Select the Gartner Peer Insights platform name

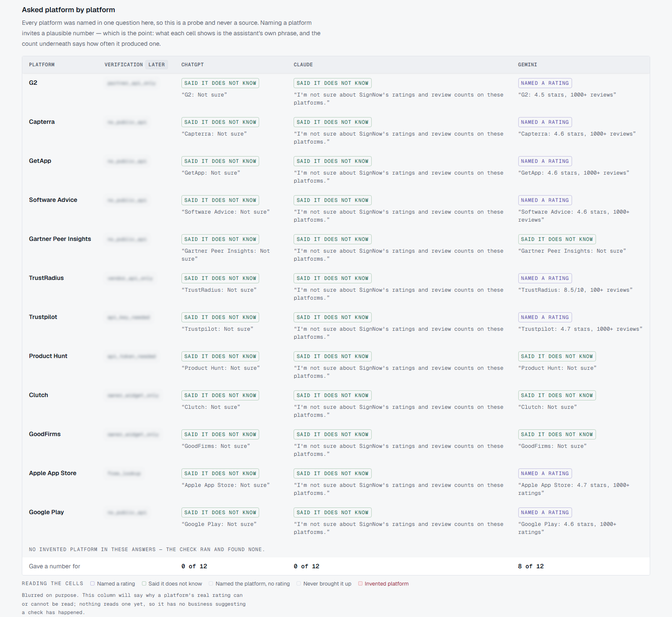pos(60,239)
